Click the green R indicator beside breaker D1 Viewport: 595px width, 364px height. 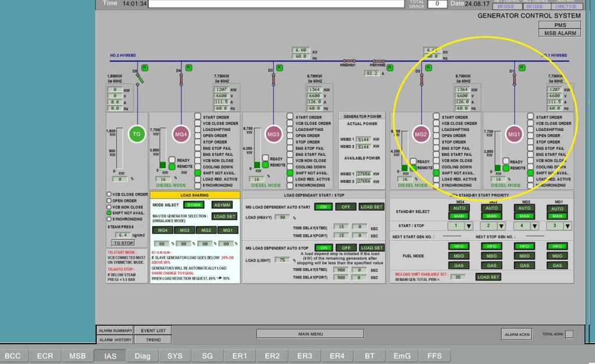coord(522,67)
